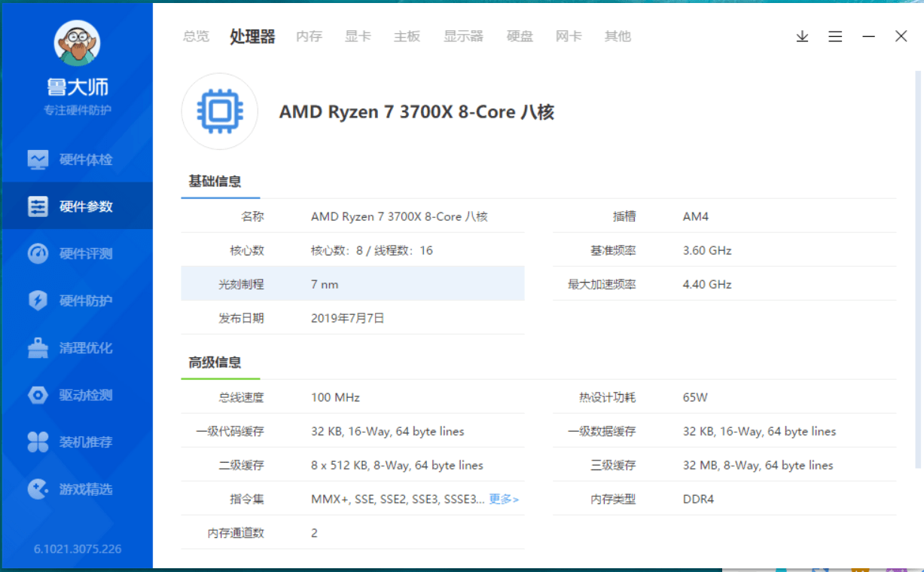Click the processor title AMD Ryzen 7 3700X heading
The height and width of the screenshot is (572, 924).
tap(416, 112)
